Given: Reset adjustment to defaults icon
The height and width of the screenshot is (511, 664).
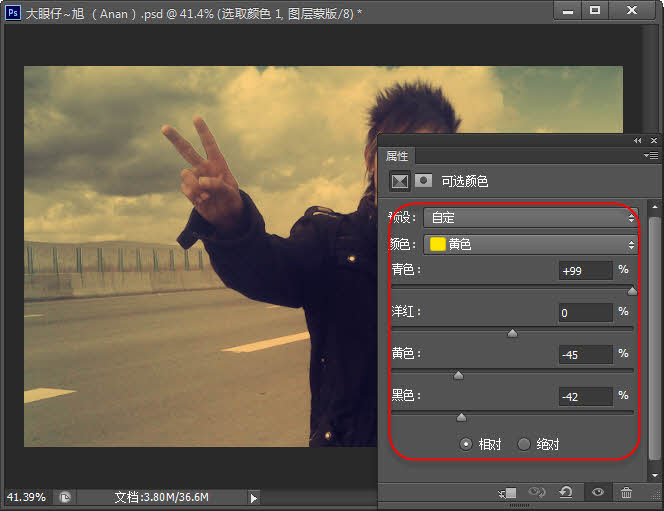Looking at the screenshot, I should tap(568, 492).
